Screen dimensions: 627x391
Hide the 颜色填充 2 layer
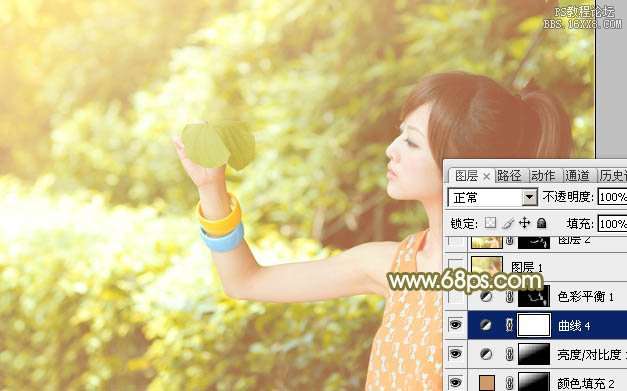click(455, 382)
